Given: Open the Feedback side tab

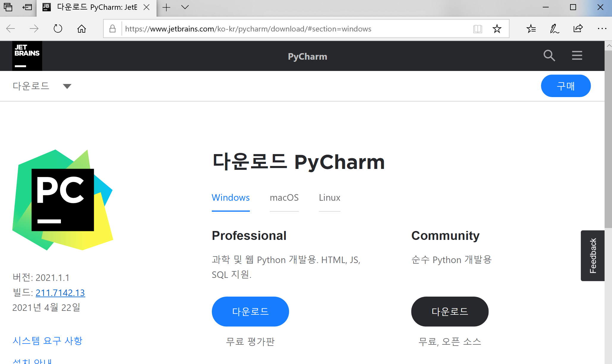Looking at the screenshot, I should (593, 256).
